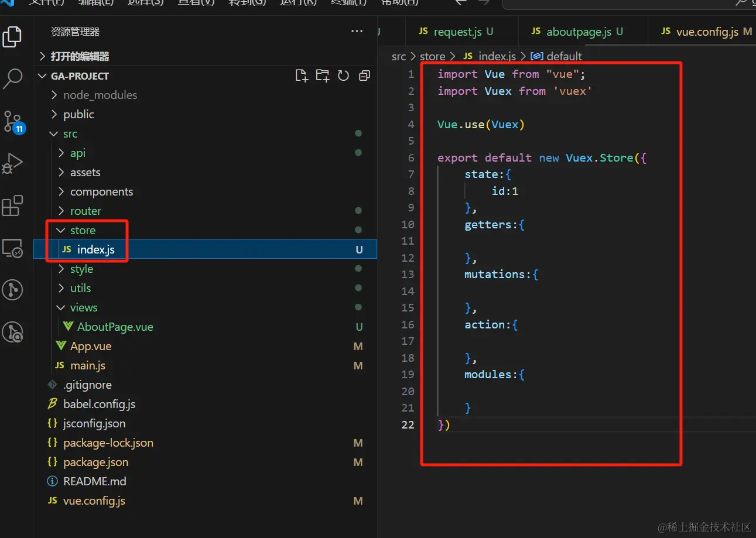This screenshot has width=756, height=538.
Task: Click the "mutations:{" code line
Action: (x=501, y=274)
